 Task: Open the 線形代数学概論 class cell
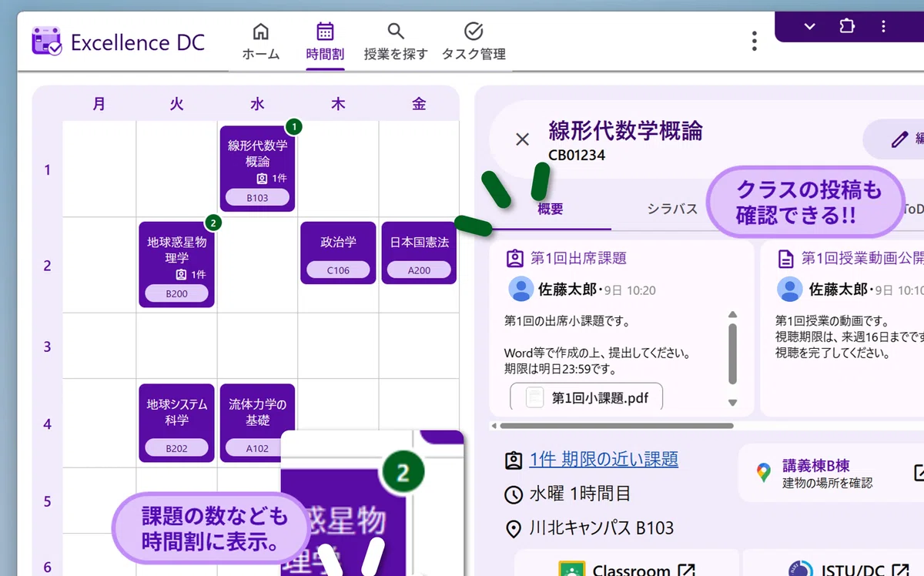tap(257, 169)
